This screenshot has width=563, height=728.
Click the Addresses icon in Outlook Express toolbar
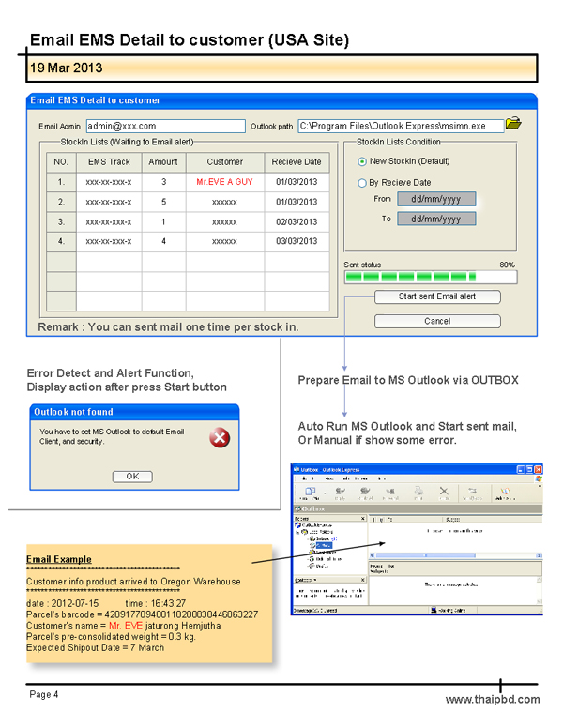[505, 493]
